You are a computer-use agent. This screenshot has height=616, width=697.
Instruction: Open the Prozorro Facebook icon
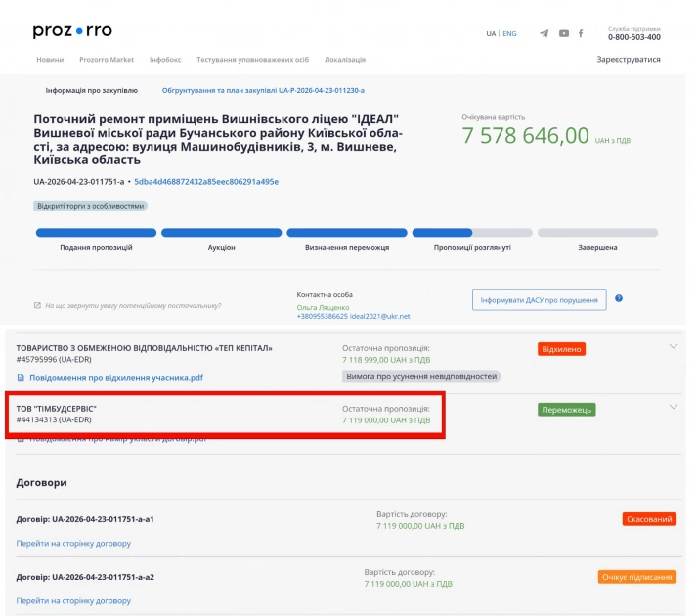coord(581,33)
